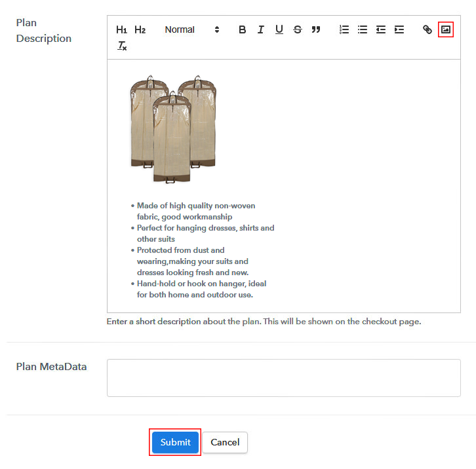Screen dimensions: 476x469
Task: Insert an image into description
Action: [446, 29]
